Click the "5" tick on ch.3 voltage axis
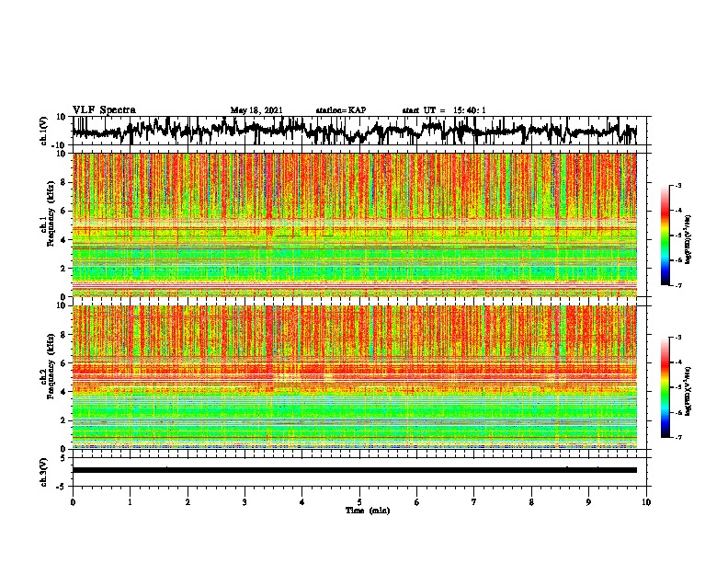 click(63, 458)
